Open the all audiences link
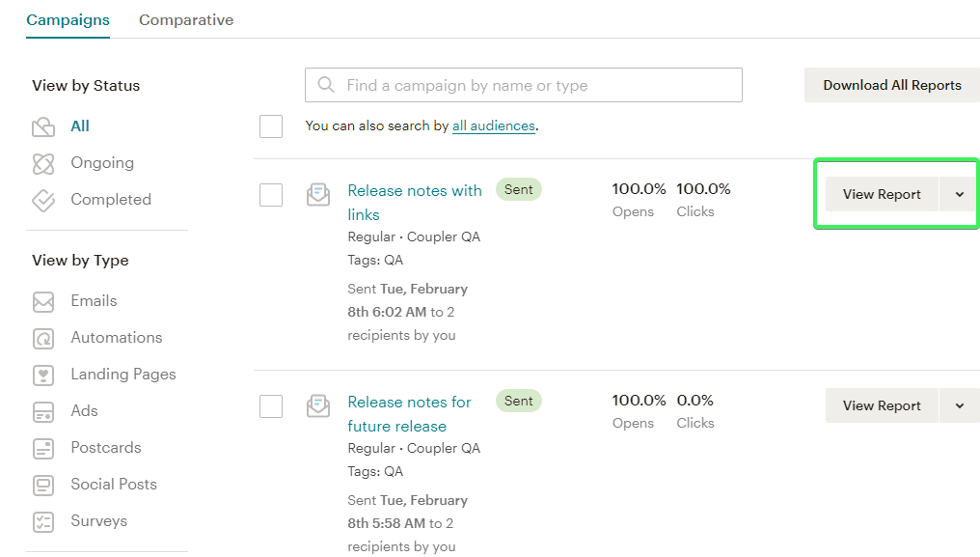The image size is (980, 557). pyautogui.click(x=494, y=125)
